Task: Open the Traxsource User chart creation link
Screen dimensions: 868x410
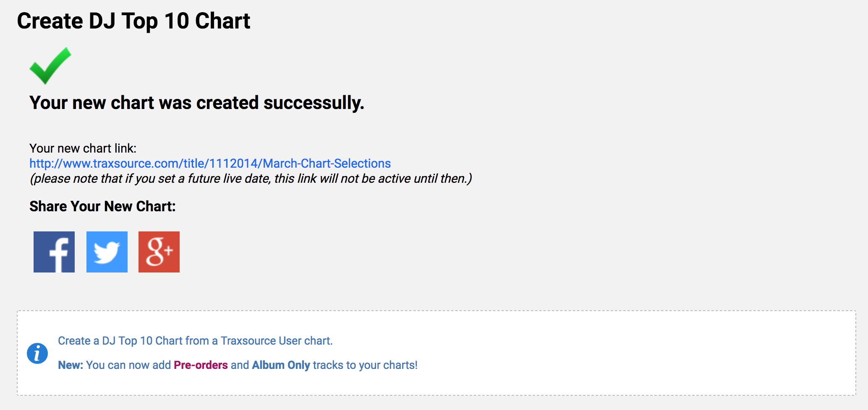Action: (195, 341)
